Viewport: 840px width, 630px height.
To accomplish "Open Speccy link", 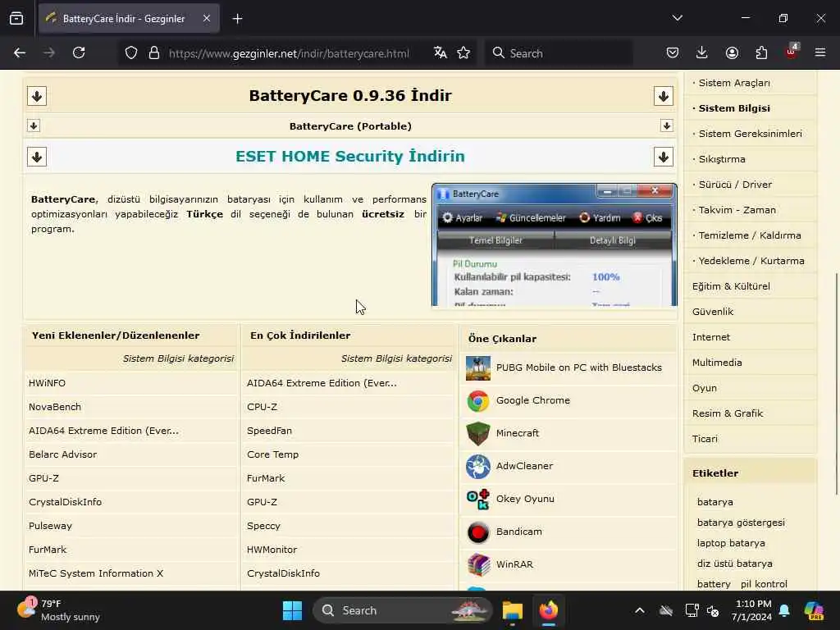I will 263,526.
